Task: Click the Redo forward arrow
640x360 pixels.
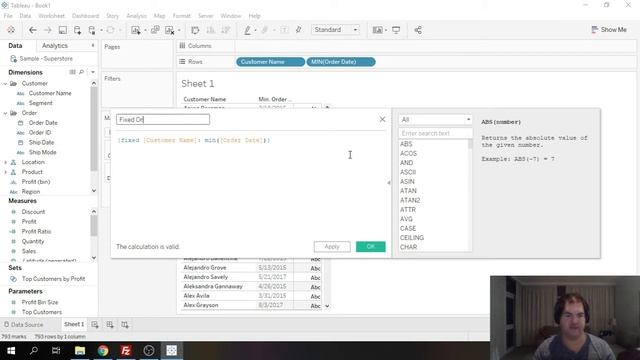Action: click(47, 30)
